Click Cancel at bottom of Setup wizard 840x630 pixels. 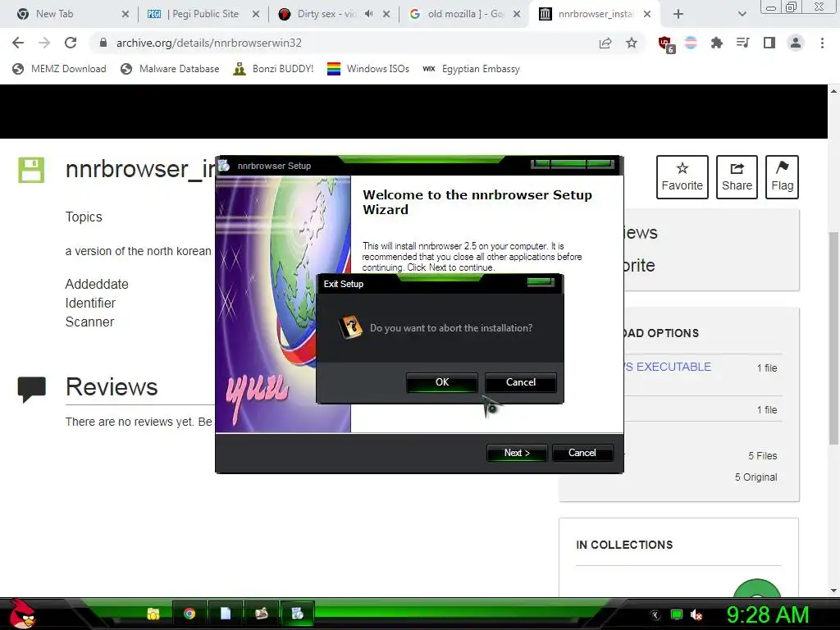582,453
